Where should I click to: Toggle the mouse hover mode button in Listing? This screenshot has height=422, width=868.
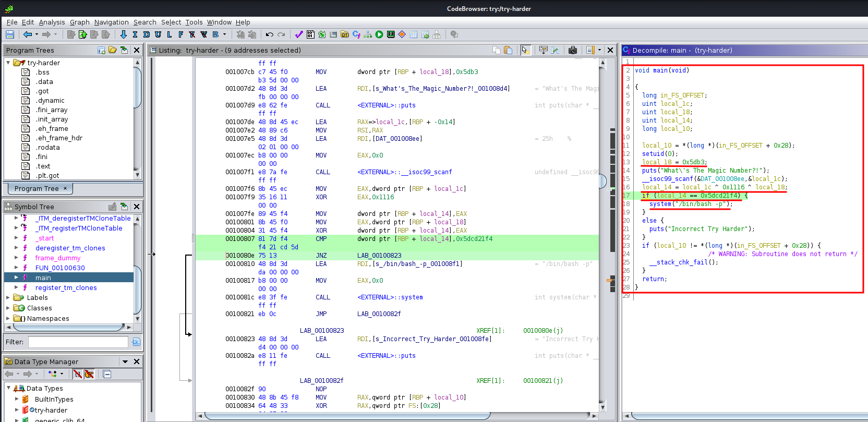[525, 50]
